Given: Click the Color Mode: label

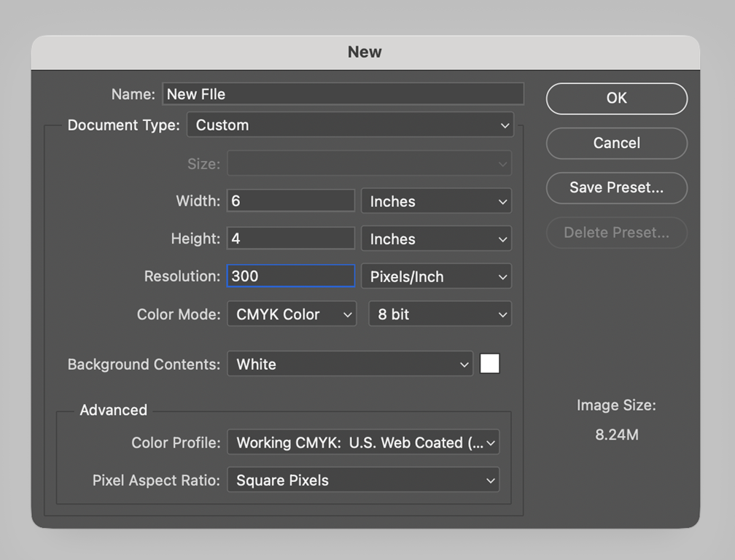Looking at the screenshot, I should [x=179, y=314].
